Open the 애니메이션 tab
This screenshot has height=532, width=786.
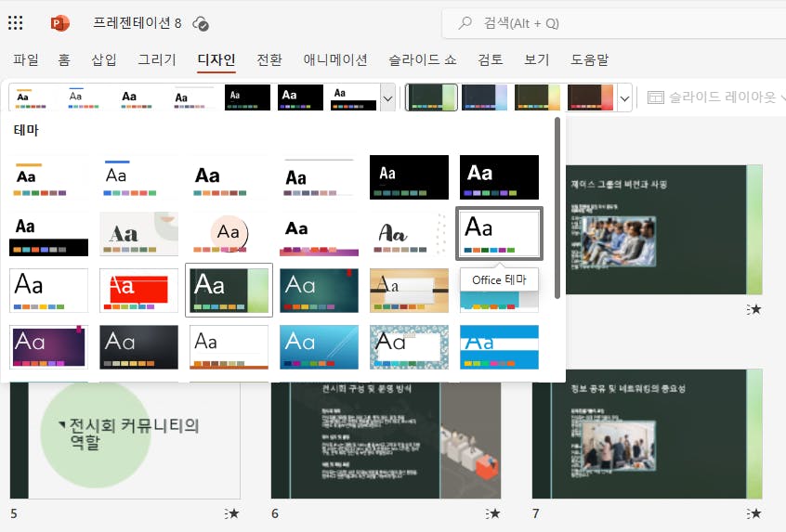point(335,59)
